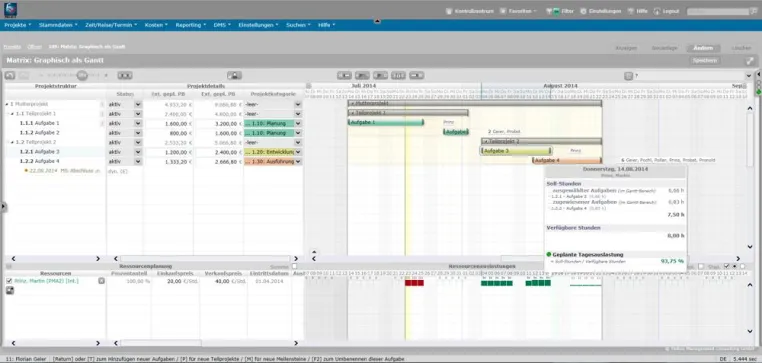
Task: Collapse the 1.1 Teilprojekt 1 node
Action: click(x=12, y=114)
